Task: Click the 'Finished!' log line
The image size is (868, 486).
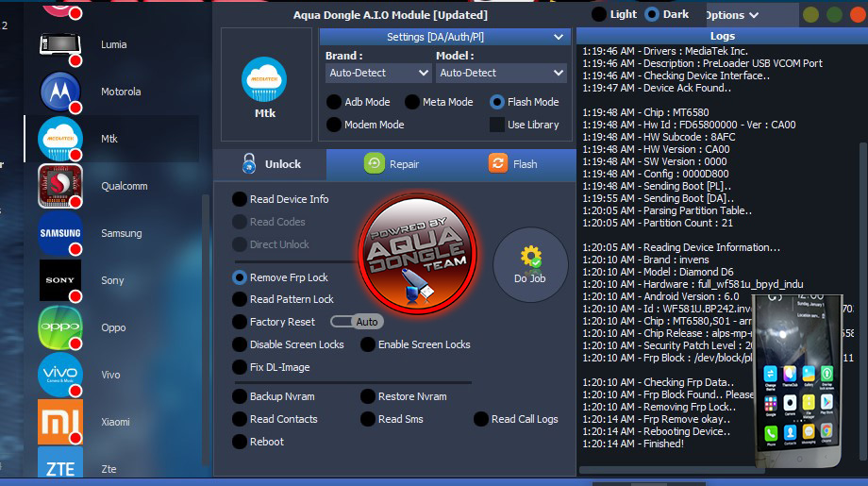Action: click(x=633, y=444)
